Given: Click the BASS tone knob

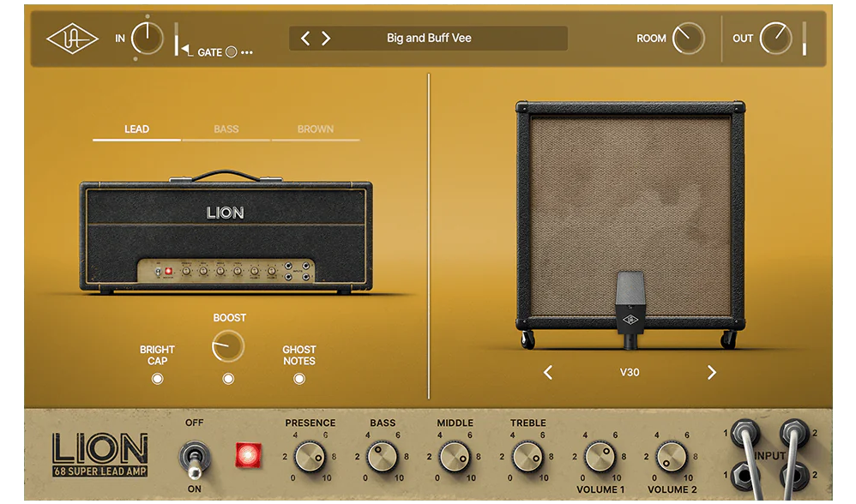Looking at the screenshot, I should pos(382,457).
